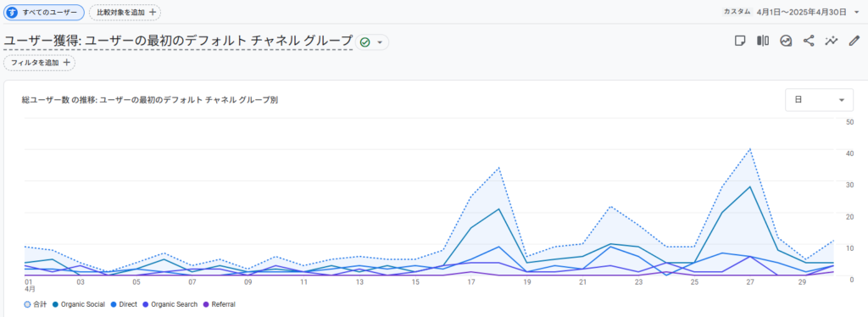The width and height of the screenshot is (868, 317).
Task: Toggle the 合計 series in legend
Action: pyautogui.click(x=36, y=304)
